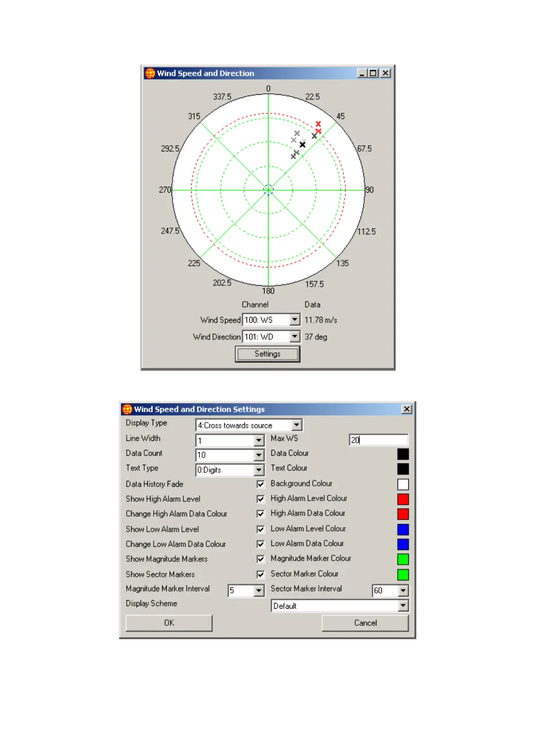Open the Sector Marker Interval dropdown

click(x=403, y=590)
